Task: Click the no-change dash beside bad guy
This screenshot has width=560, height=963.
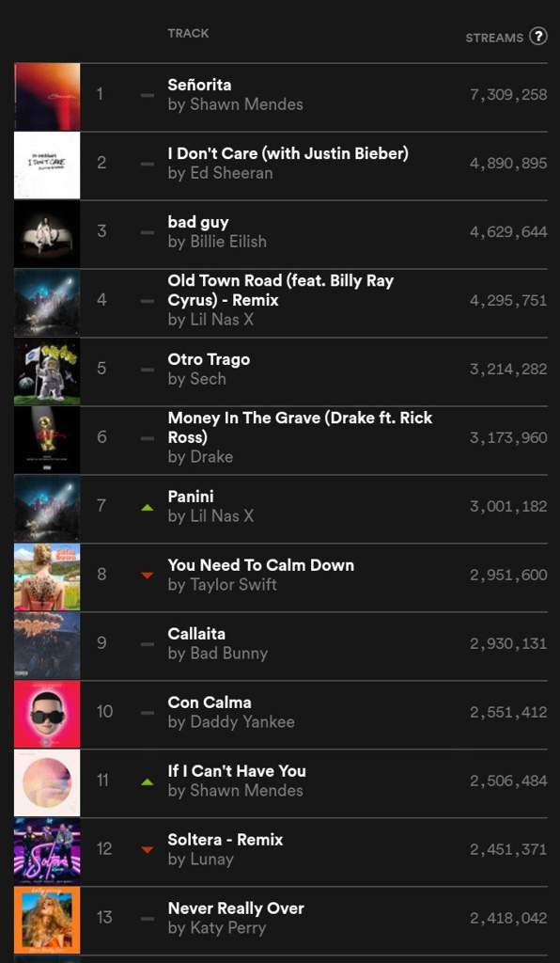Action: coord(148,233)
